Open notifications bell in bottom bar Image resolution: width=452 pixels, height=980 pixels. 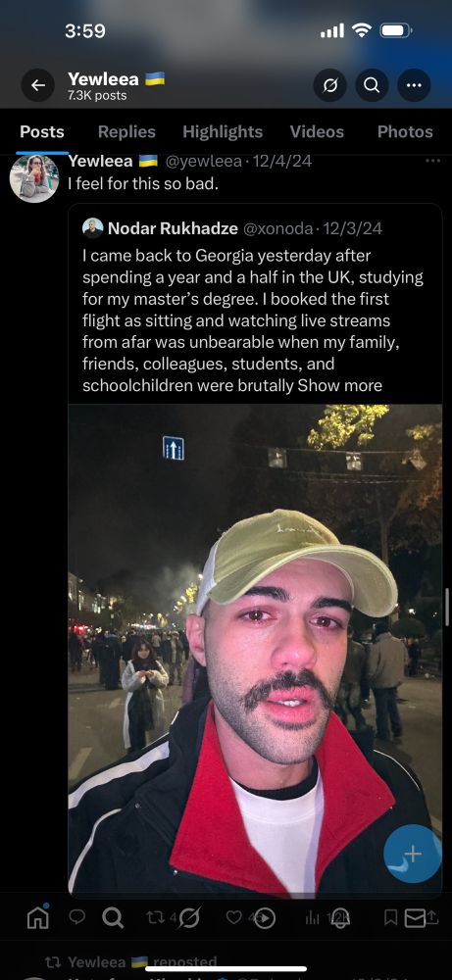[x=340, y=917]
